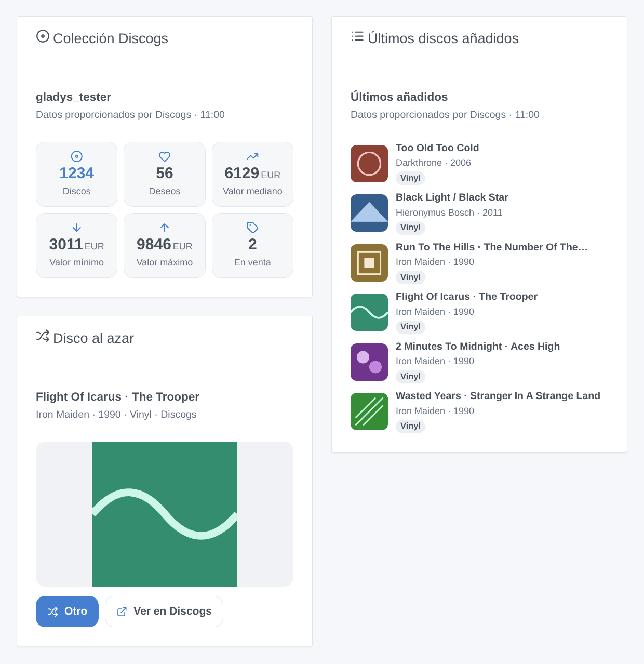
Task: Open Ver en Discogs link button
Action: coord(164,612)
